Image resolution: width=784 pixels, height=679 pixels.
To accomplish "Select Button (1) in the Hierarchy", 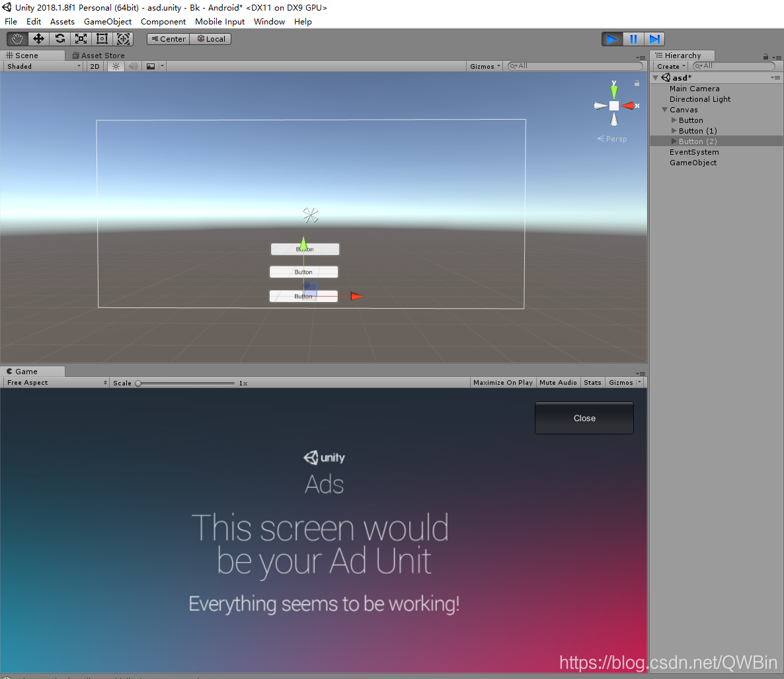I will click(x=697, y=131).
